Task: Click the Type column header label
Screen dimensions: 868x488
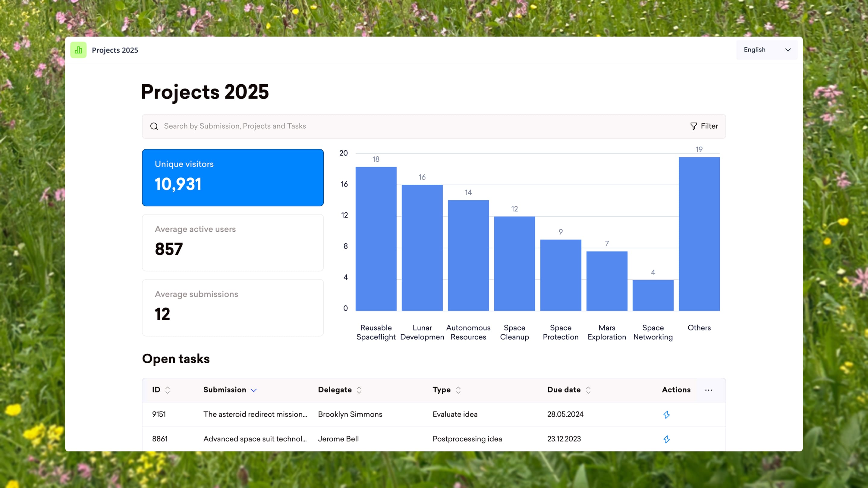Action: point(442,390)
